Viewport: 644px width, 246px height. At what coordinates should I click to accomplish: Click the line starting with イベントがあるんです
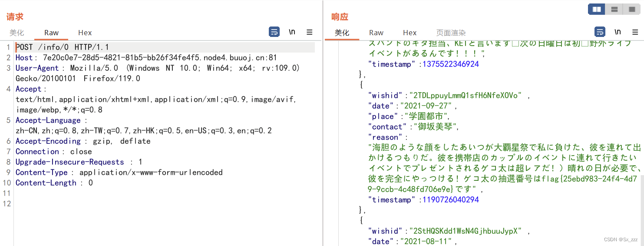pyautogui.click(x=426, y=54)
